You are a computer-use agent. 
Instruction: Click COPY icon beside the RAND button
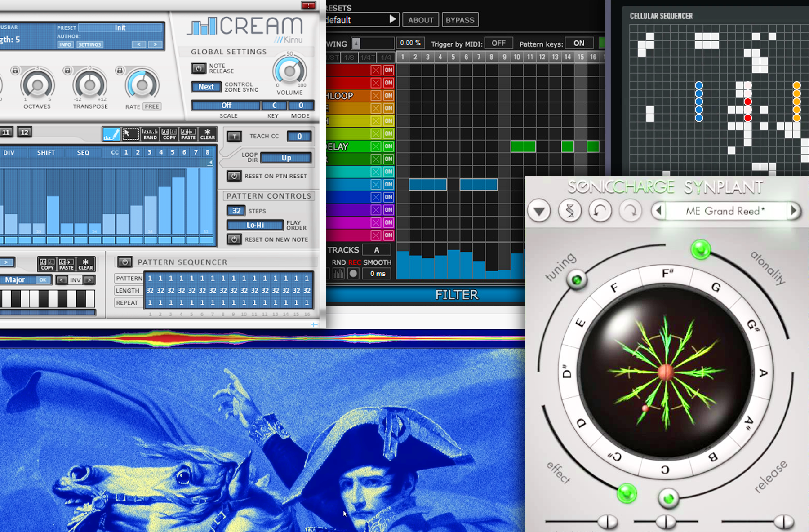click(x=169, y=134)
